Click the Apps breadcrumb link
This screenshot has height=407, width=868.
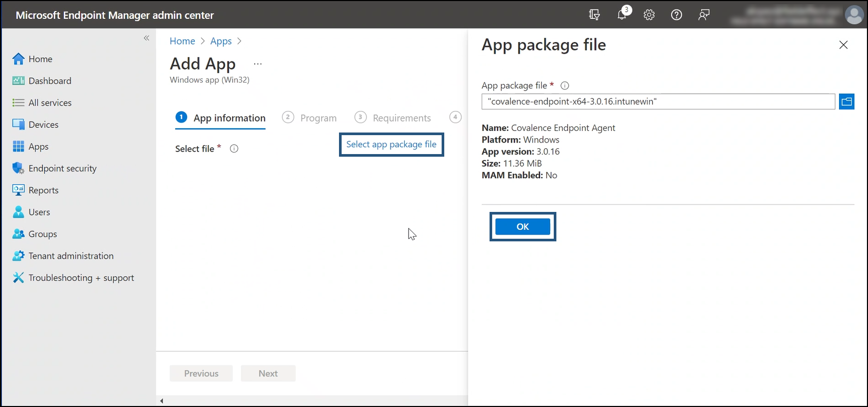(221, 41)
